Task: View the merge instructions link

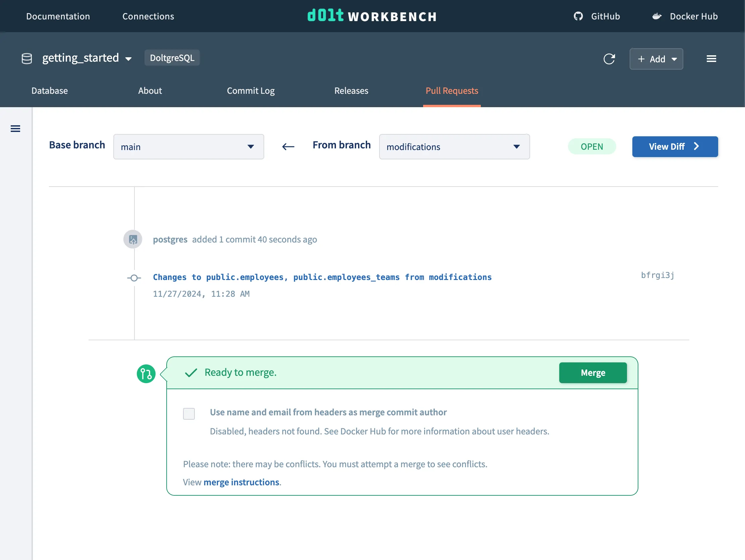Action: (x=241, y=482)
